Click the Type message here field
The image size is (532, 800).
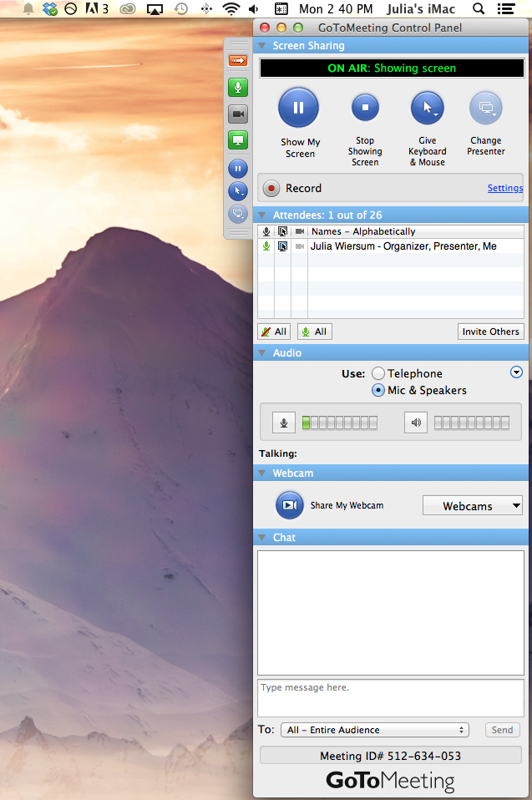point(391,698)
